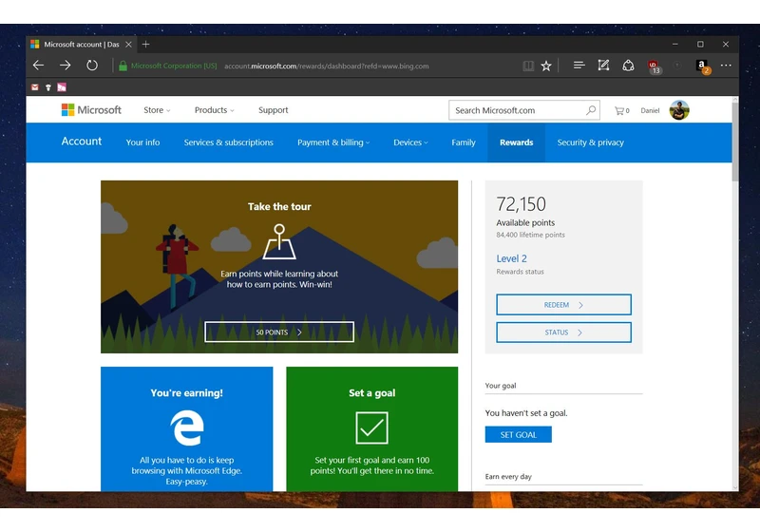This screenshot has height=532, width=760.
Task: Click the Daniel account name
Action: click(x=650, y=110)
